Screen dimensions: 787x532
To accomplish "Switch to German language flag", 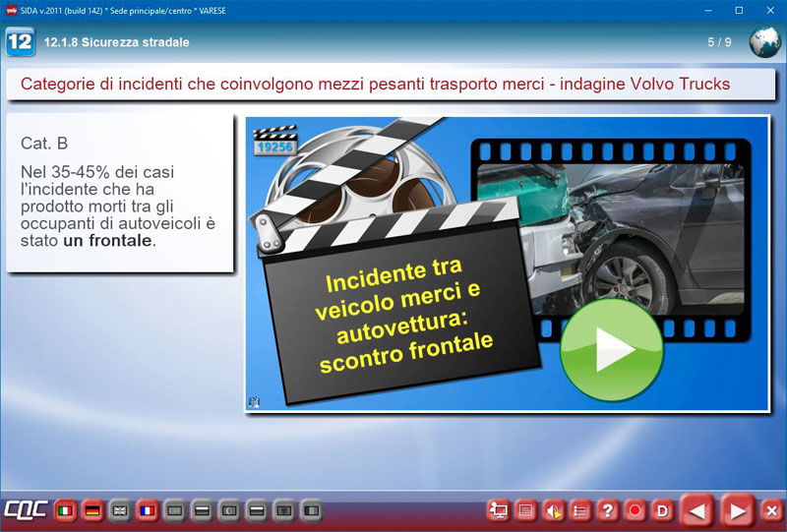I will point(93,511).
